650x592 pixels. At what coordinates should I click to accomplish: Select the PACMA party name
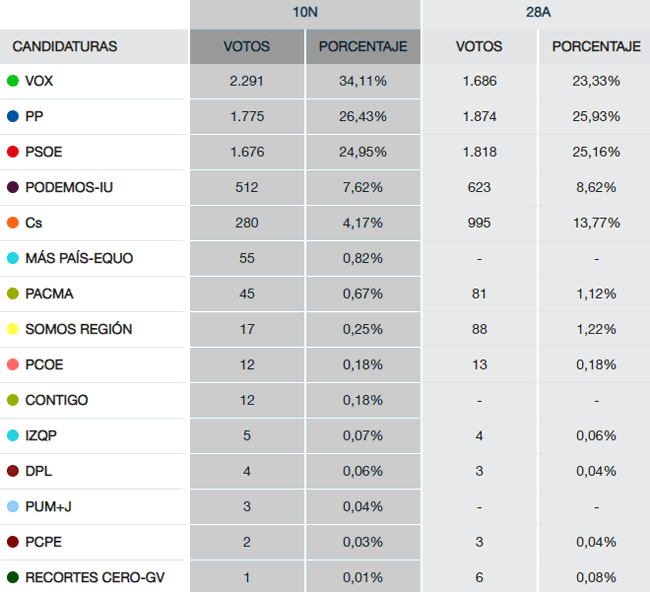tap(49, 294)
